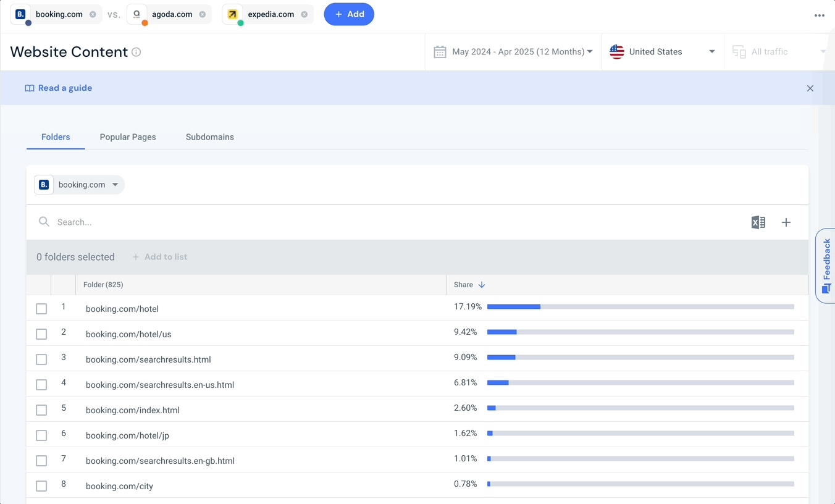Click the 17.19% share bar
This screenshot has width=835, height=504.
(x=640, y=306)
